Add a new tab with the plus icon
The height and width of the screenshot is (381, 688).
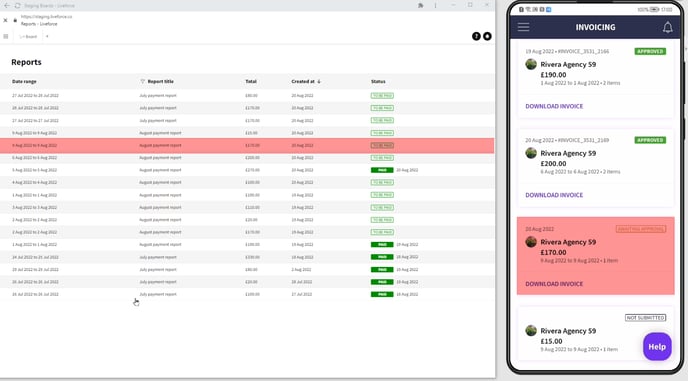pos(47,36)
